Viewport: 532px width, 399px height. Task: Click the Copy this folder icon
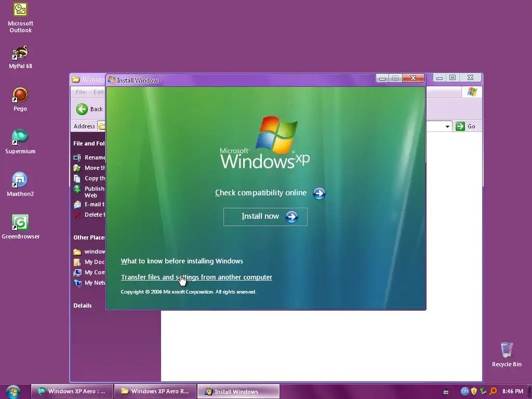coord(77,179)
